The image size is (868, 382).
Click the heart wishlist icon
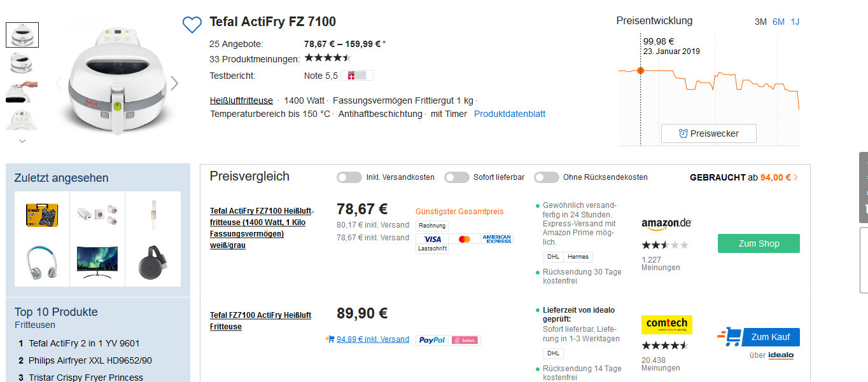click(192, 25)
